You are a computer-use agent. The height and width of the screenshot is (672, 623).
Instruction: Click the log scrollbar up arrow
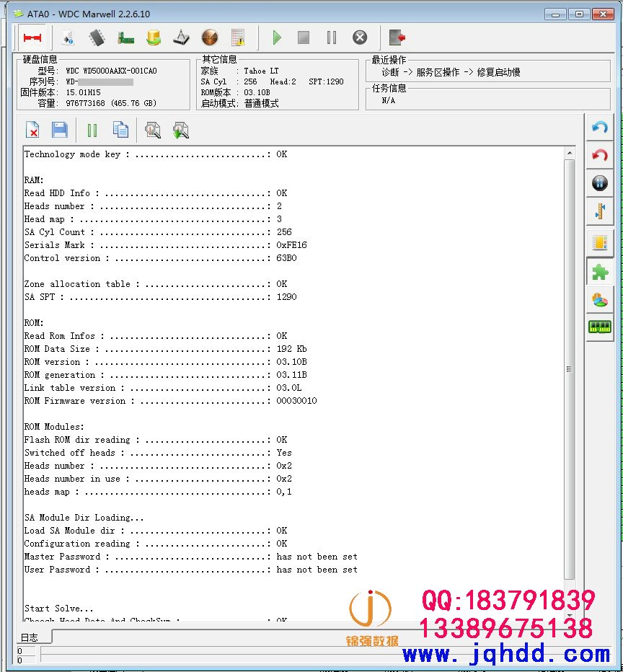coord(570,153)
